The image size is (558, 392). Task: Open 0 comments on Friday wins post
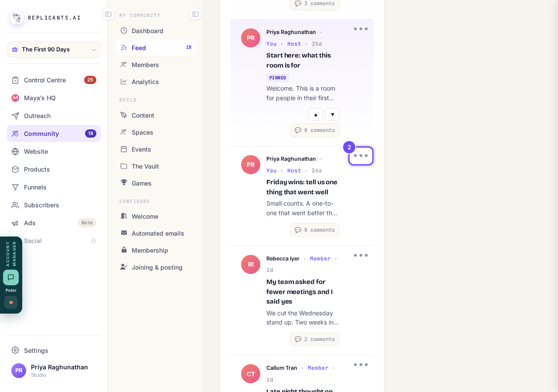pos(315,230)
